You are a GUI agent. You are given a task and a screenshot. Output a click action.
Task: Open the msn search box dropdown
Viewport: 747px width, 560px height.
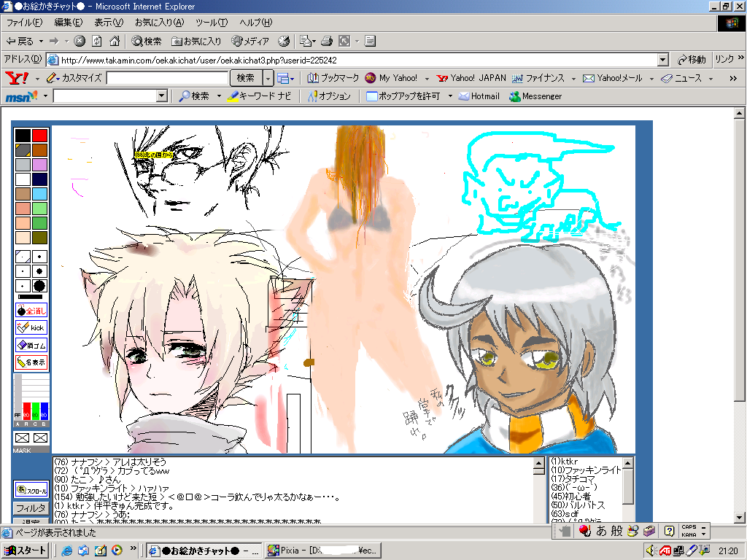[x=162, y=96]
